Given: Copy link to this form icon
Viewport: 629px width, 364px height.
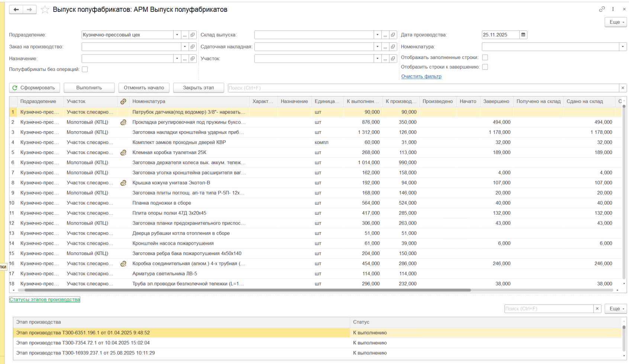Looking at the screenshot, I should 602,9.
